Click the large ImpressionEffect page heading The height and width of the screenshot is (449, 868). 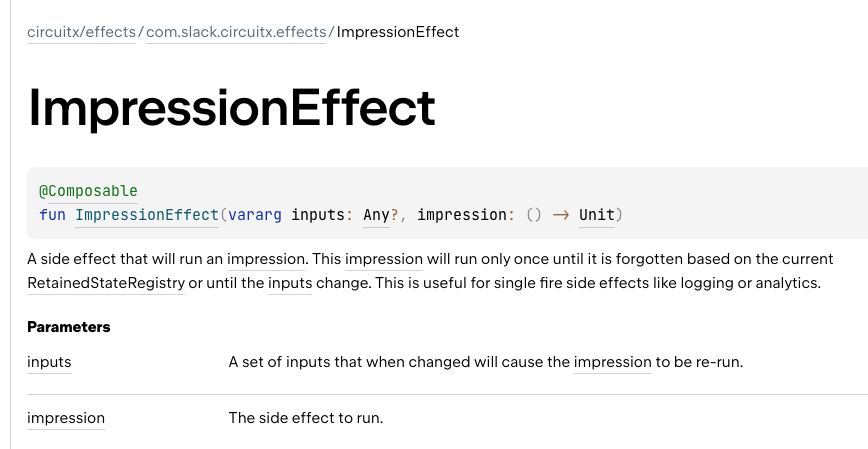[232, 108]
